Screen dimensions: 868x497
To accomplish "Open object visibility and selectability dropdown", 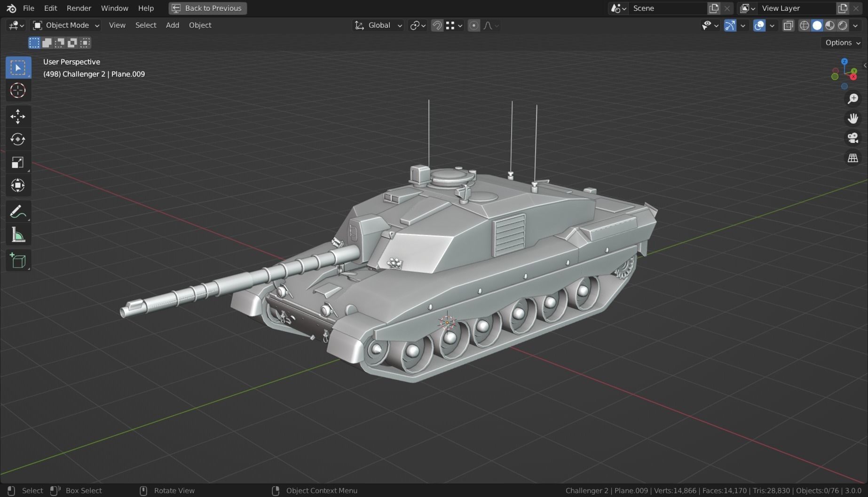I will [710, 25].
